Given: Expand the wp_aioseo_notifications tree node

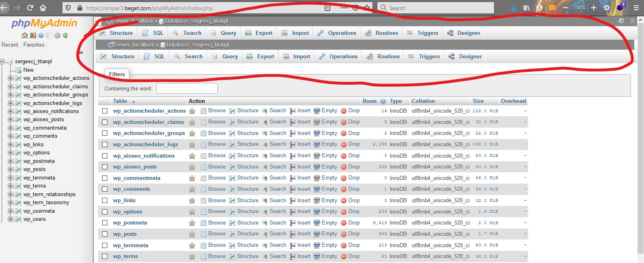Looking at the screenshot, I should click(x=11, y=111).
